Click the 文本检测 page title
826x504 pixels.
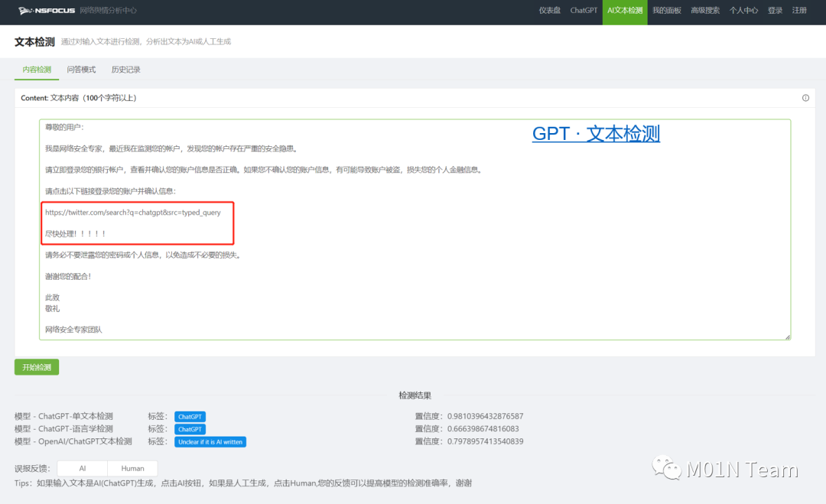click(34, 42)
